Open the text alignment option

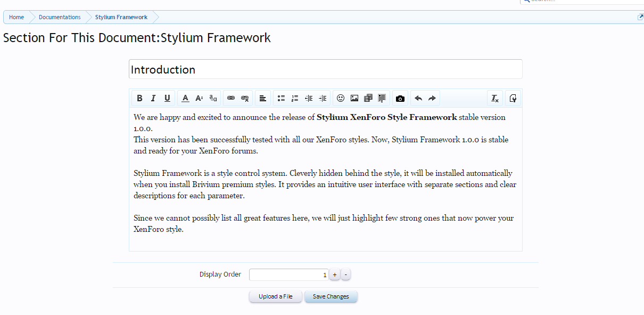[263, 98]
